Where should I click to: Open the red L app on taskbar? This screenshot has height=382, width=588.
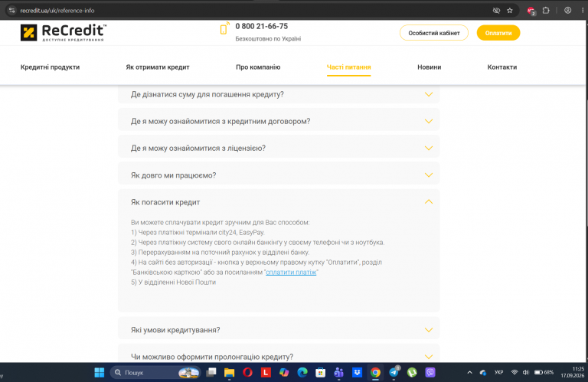pos(266,372)
